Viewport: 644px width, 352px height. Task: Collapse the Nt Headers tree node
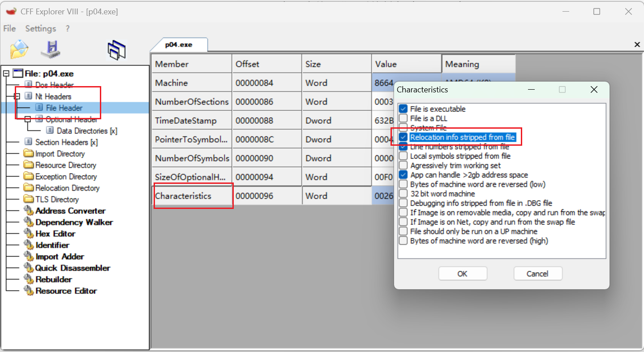coord(17,96)
